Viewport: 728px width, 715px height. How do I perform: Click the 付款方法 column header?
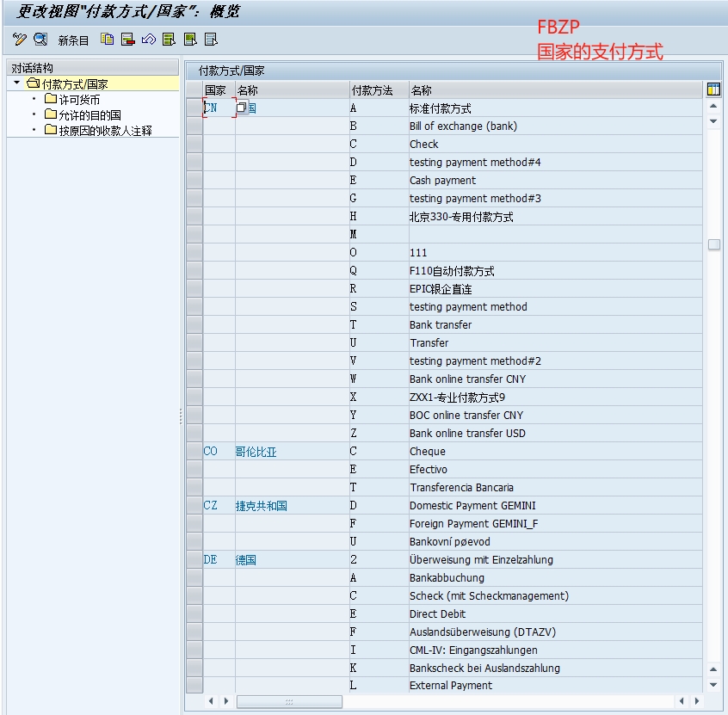coord(379,90)
